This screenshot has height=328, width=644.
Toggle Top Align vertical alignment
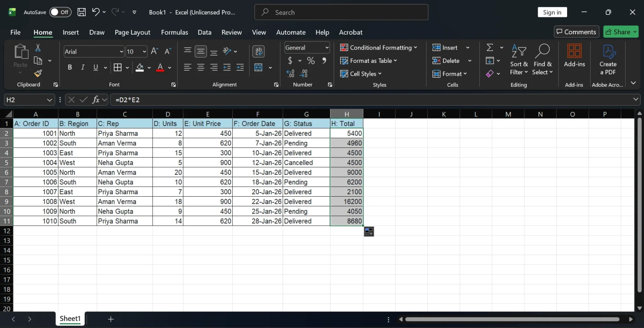click(188, 51)
